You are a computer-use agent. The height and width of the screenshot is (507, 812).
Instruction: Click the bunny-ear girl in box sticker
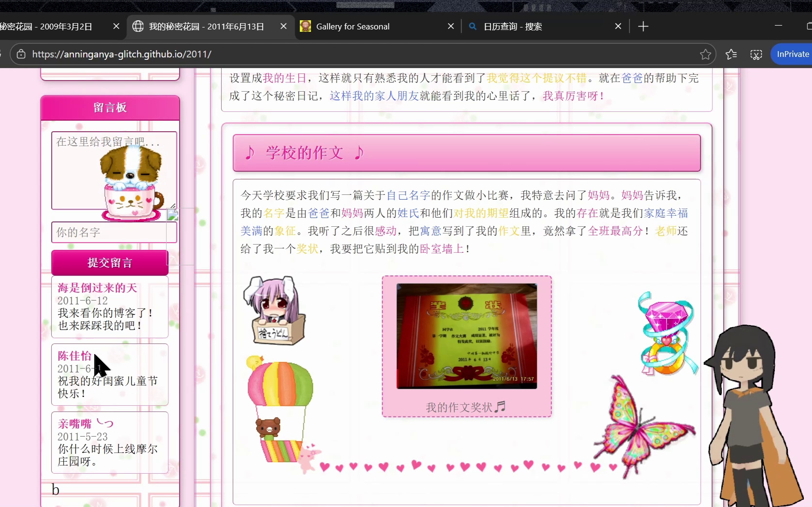pos(274,311)
